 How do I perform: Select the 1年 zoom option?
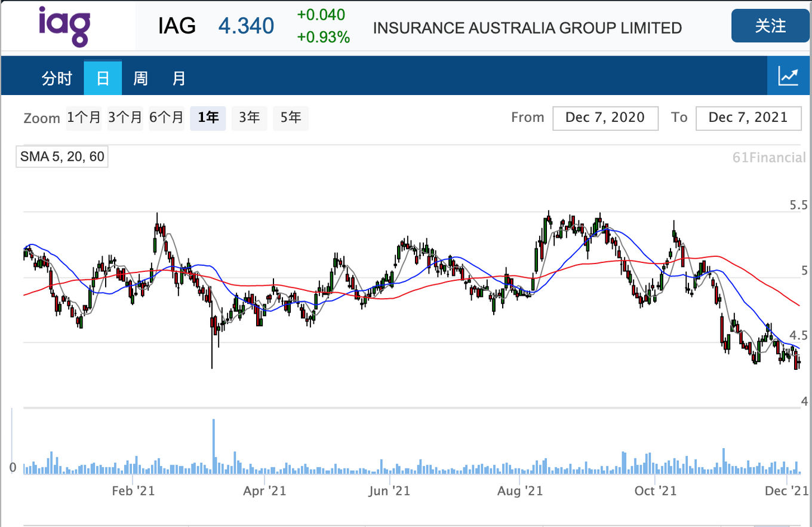208,118
